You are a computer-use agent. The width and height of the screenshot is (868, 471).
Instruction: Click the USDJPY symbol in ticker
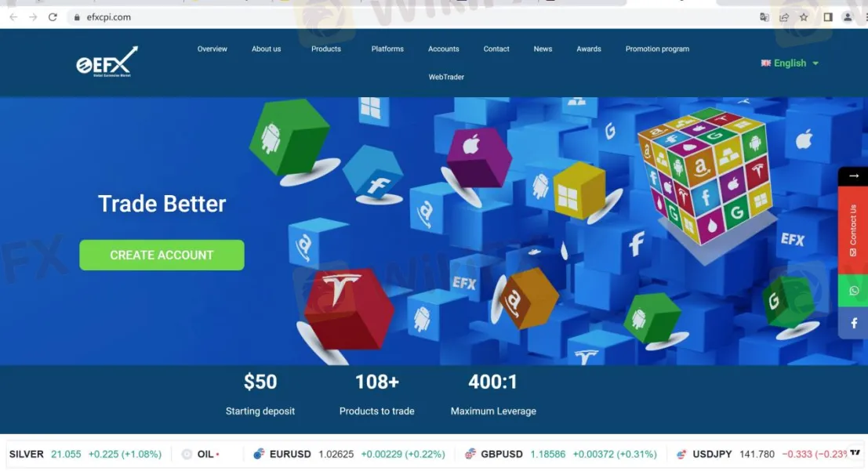(712, 454)
